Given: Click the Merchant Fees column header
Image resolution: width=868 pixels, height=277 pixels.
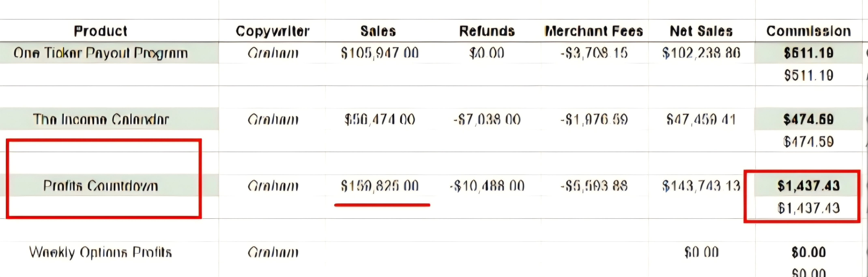Looking at the screenshot, I should pos(594,31).
